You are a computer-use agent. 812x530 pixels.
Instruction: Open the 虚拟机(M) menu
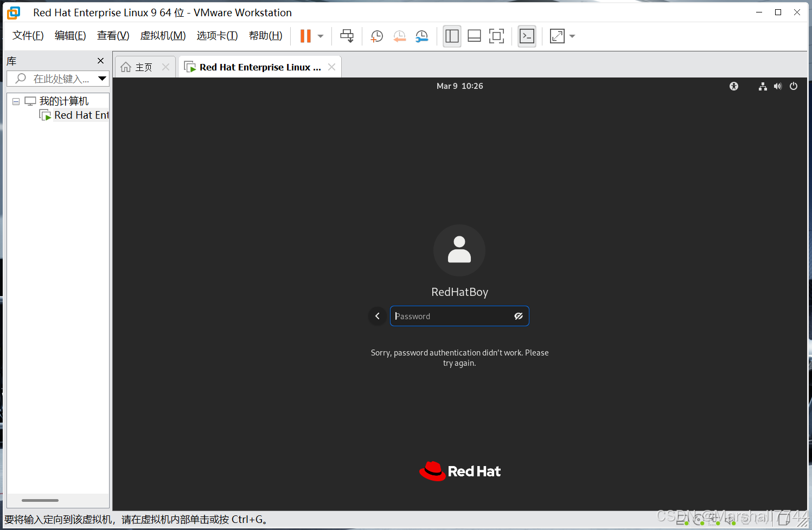163,35
